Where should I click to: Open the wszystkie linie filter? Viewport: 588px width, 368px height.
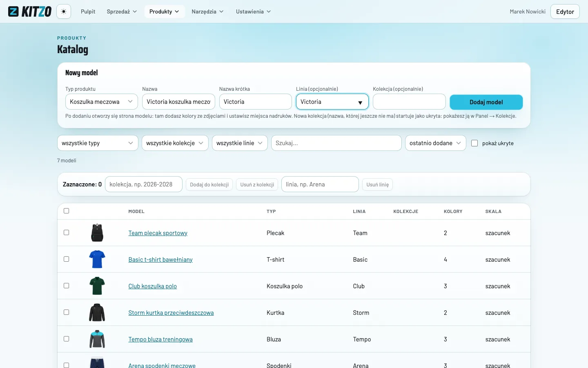tap(240, 143)
